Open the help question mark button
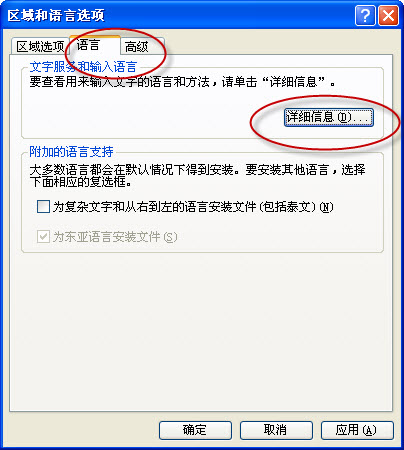The image size is (404, 450). pyautogui.click(x=365, y=15)
